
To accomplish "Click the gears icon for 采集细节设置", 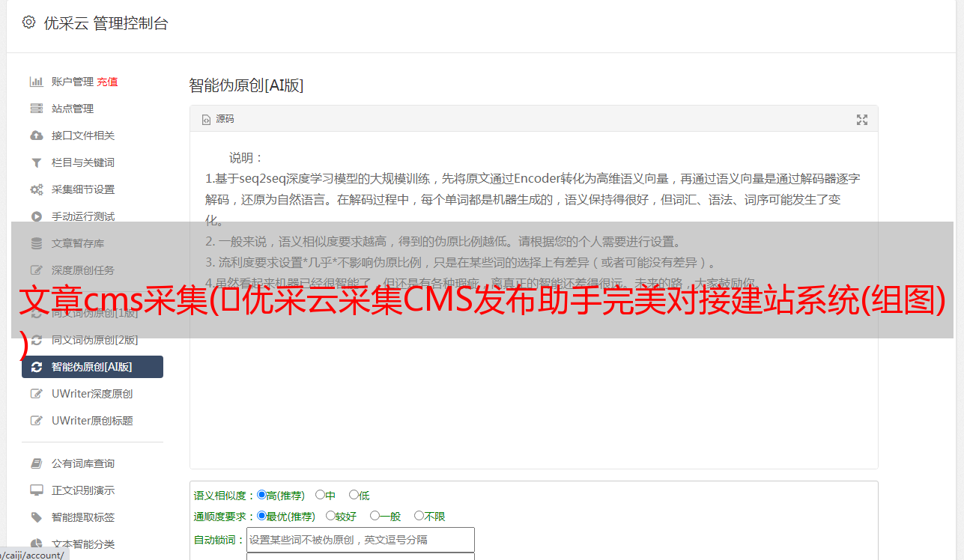I will pyautogui.click(x=36, y=189).
